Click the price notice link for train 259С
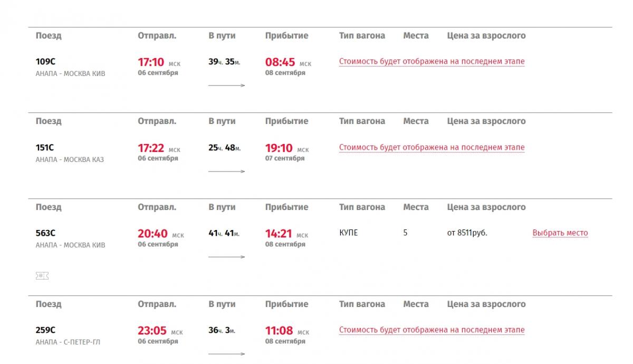633x364 pixels. tap(432, 330)
